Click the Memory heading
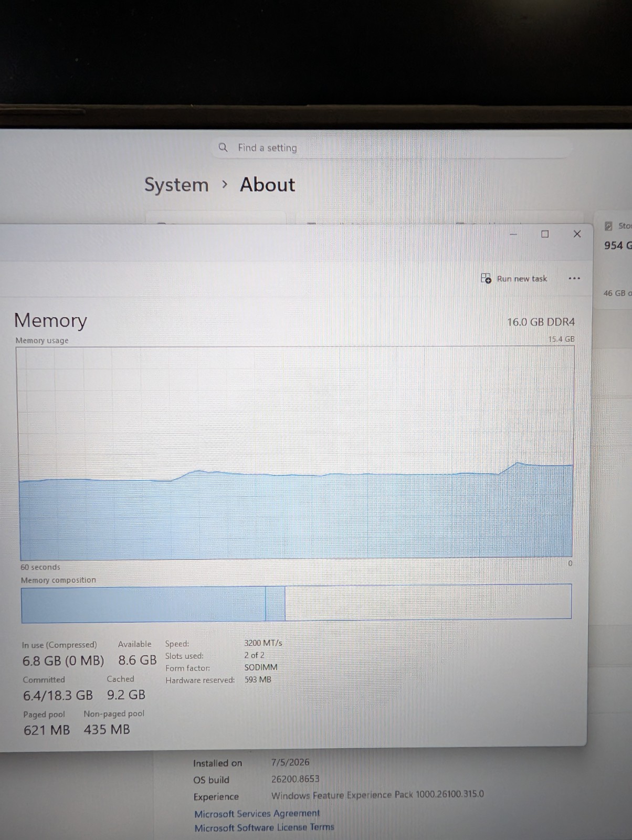The image size is (632, 840). point(50,320)
